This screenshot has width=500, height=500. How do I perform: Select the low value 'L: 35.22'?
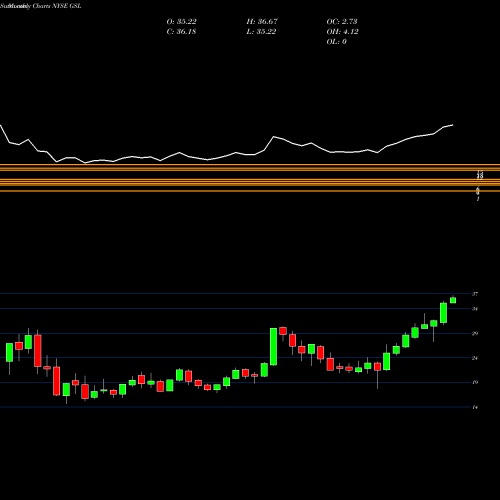pyautogui.click(x=261, y=32)
